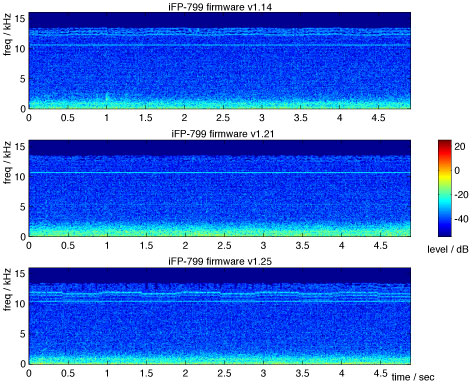Click the colorbar tick label '20'
This screenshot has height=385, width=472.
[460, 146]
